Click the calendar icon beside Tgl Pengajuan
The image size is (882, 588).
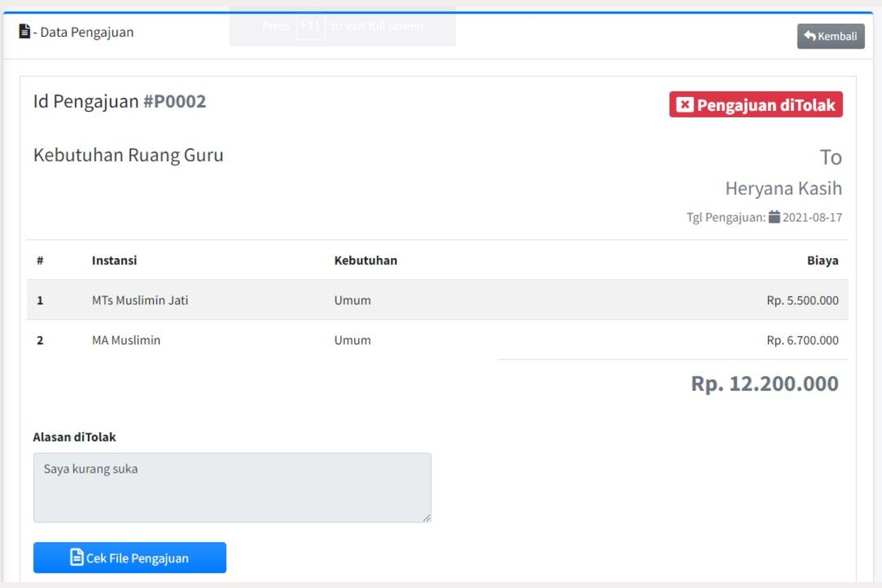pos(774,217)
